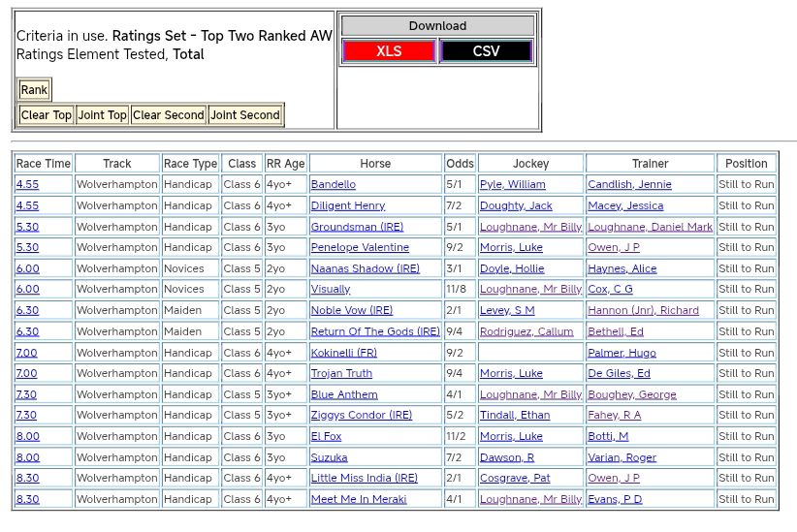Open the Diligent Henry horse page
Viewport: 797px width, 532px height.
click(x=347, y=205)
